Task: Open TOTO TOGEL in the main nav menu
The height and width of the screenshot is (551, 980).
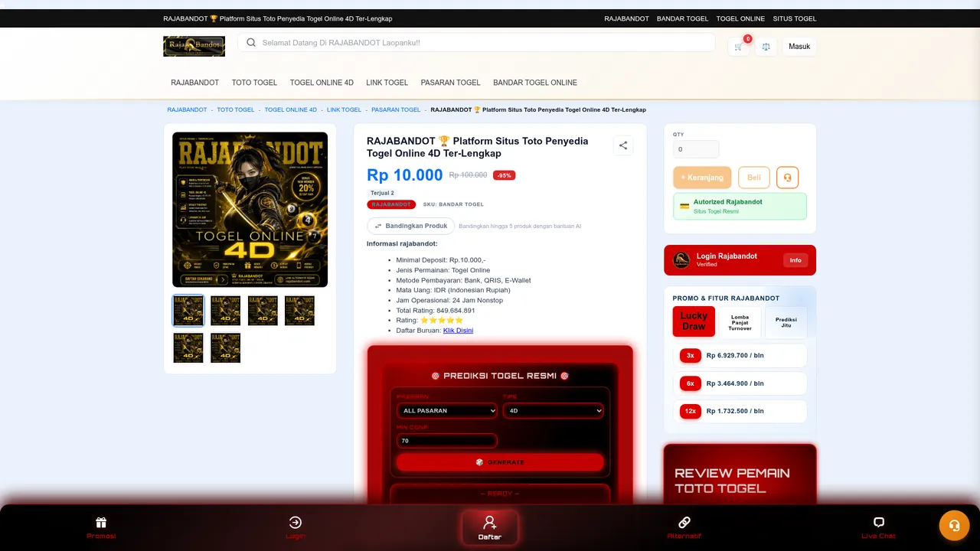Action: [x=254, y=83]
